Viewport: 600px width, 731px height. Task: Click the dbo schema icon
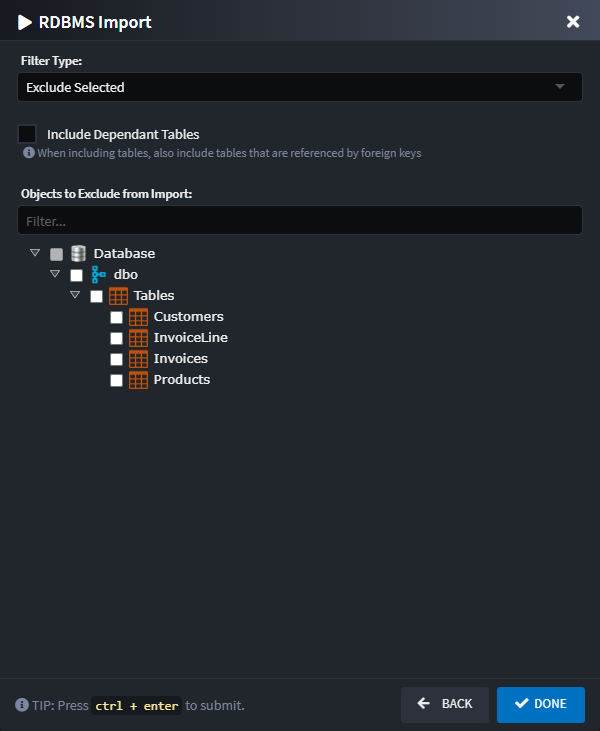tap(98, 275)
